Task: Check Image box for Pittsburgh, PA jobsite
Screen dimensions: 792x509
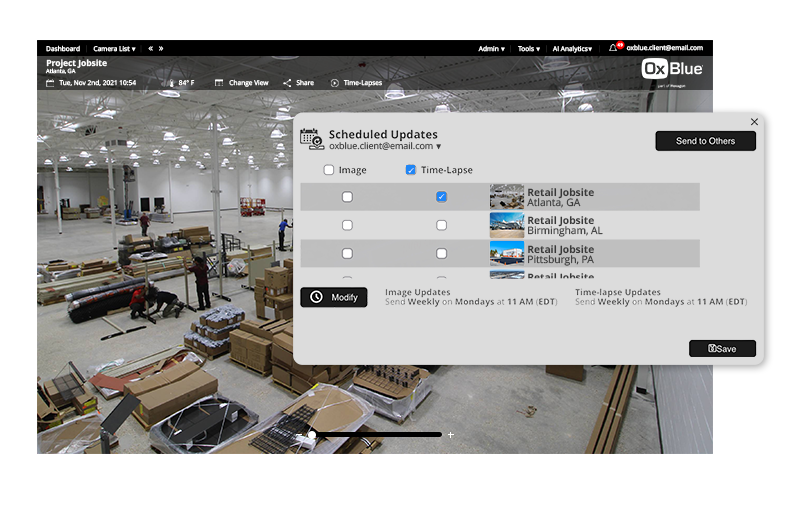Action: point(347,253)
